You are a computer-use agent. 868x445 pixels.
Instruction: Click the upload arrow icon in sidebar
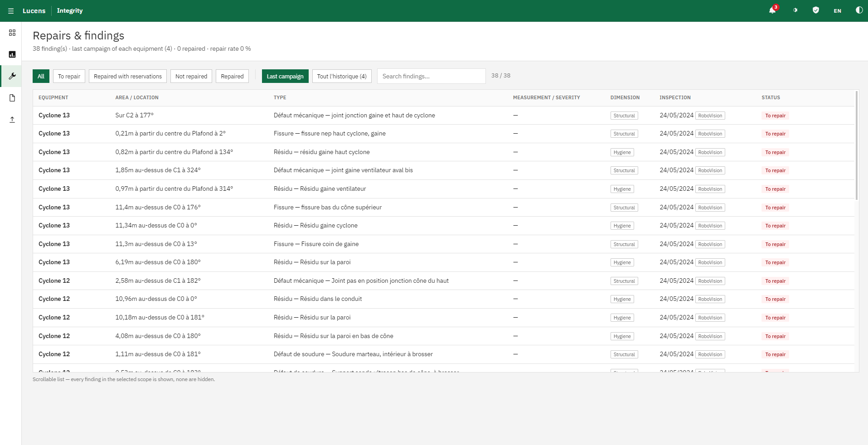click(x=12, y=120)
